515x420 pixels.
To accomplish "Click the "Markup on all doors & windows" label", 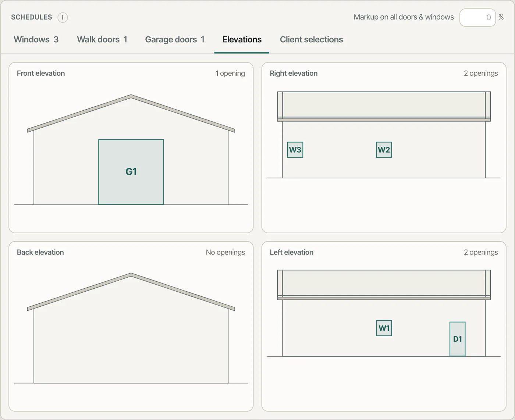I will (404, 17).
